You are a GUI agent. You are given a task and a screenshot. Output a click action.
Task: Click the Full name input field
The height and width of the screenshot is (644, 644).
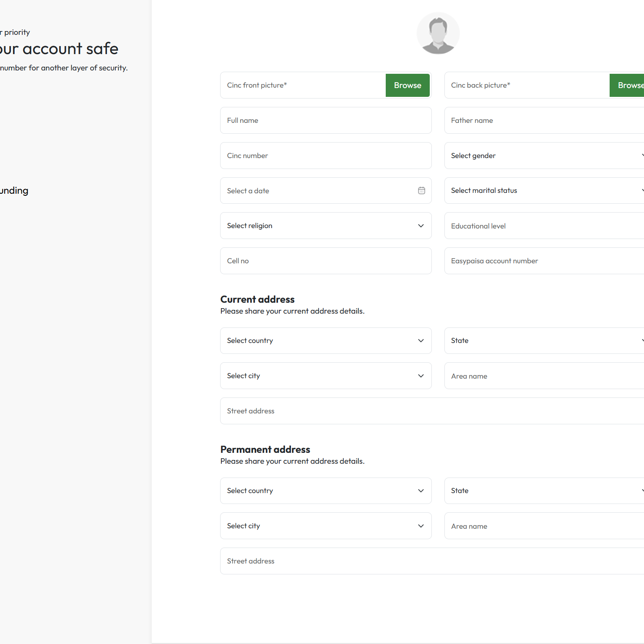coord(325,120)
